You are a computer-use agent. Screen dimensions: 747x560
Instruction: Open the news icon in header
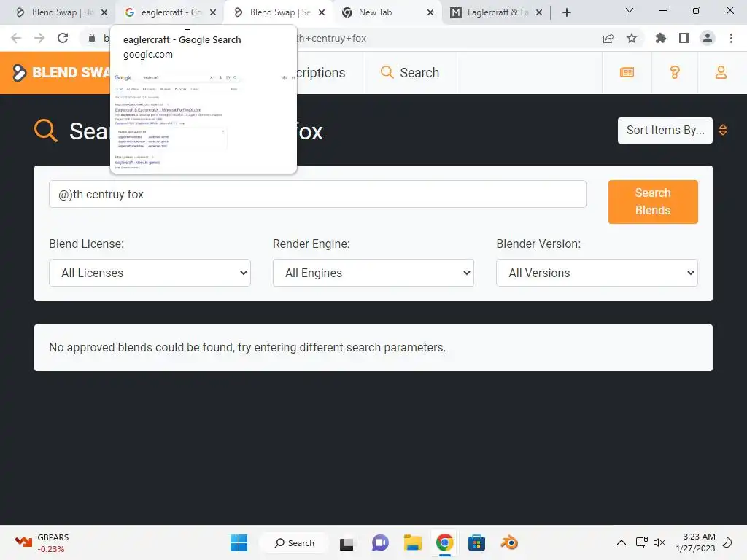click(x=627, y=72)
